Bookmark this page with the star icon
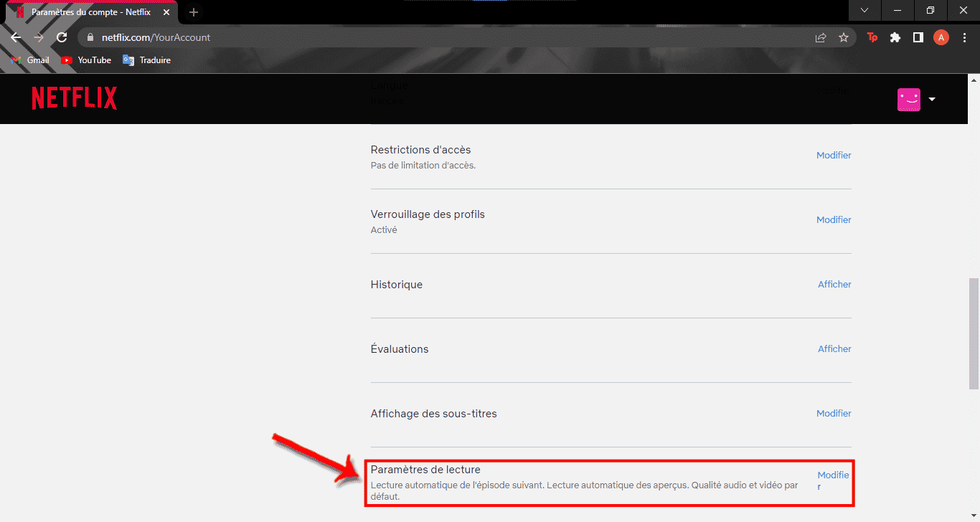980x522 pixels. 844,37
